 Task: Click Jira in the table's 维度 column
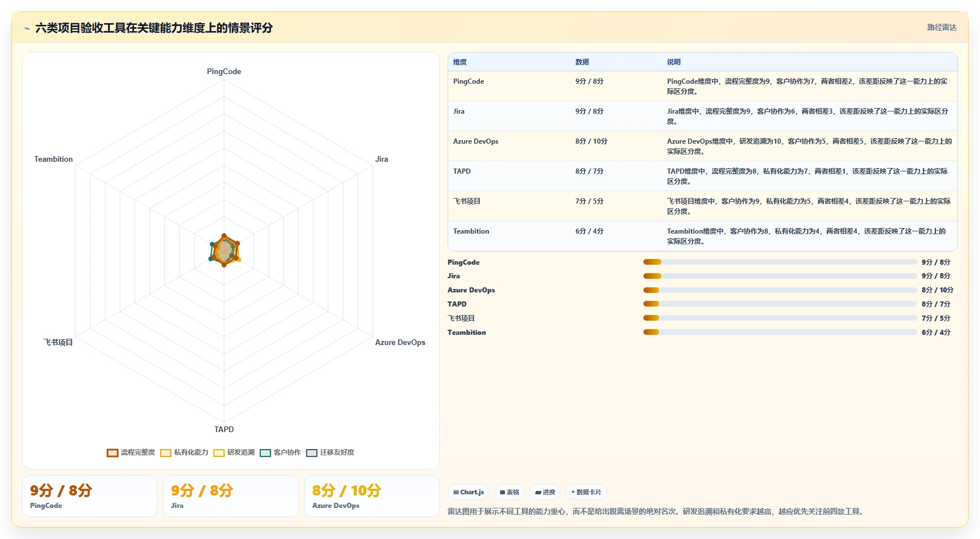[x=459, y=111]
